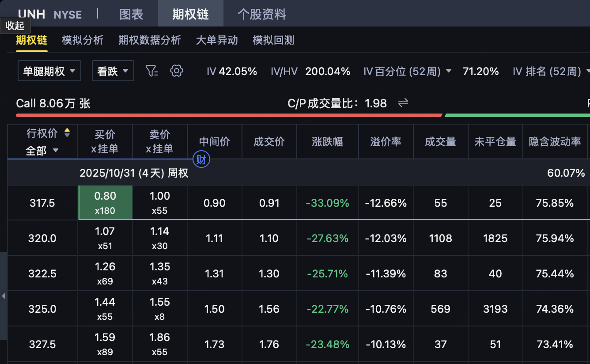The width and height of the screenshot is (590, 364).
Task: Swap the C/P volume ratio display
Action: click(403, 103)
